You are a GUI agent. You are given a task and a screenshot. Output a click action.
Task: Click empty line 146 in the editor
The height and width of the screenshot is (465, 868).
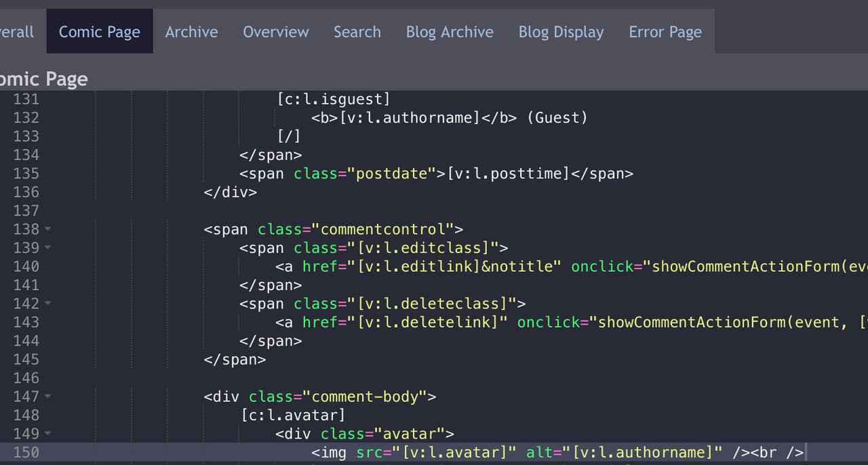(x=461, y=378)
